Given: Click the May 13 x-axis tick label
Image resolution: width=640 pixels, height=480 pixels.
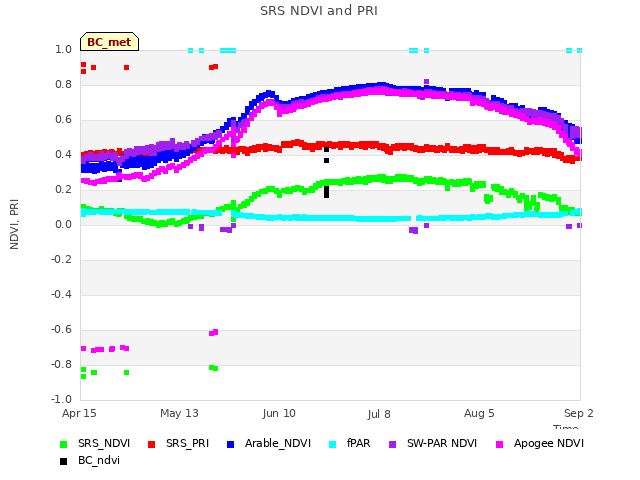Looking at the screenshot, I should 179,413.
